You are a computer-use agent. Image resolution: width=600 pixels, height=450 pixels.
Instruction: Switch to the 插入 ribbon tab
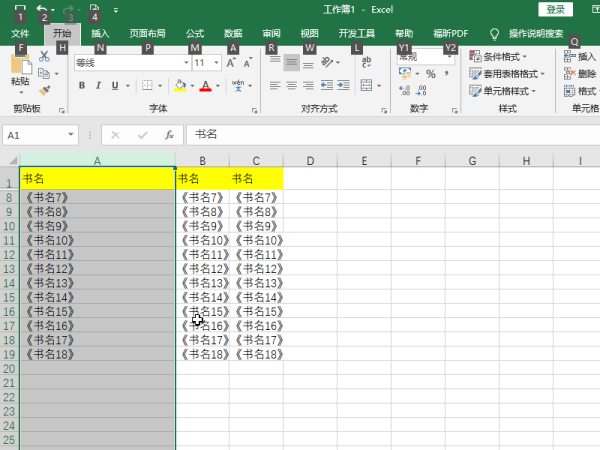coord(100,33)
